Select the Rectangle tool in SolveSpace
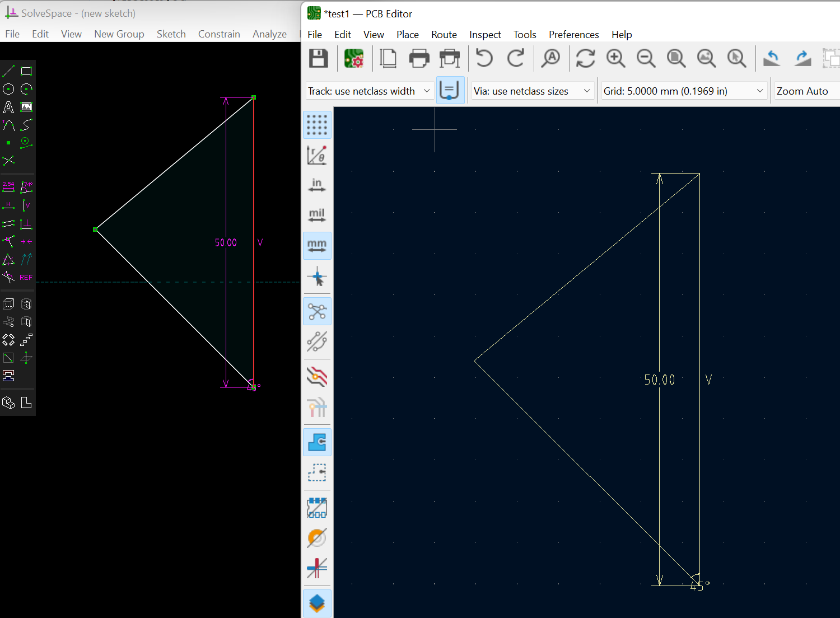Screen dimensions: 840x618 coord(26,71)
